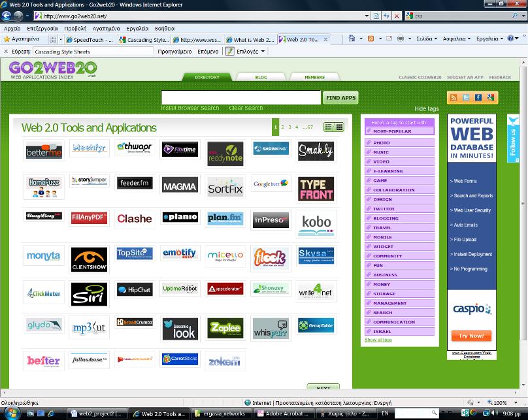Open the address bar dropdown arrow
528x420 pixels.
tap(367, 16)
